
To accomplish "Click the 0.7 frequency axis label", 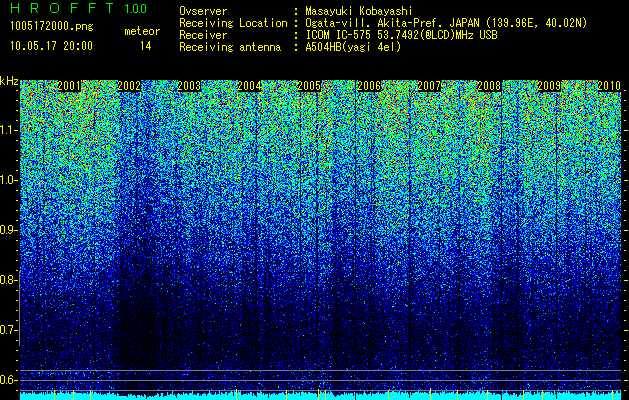I will point(8,330).
